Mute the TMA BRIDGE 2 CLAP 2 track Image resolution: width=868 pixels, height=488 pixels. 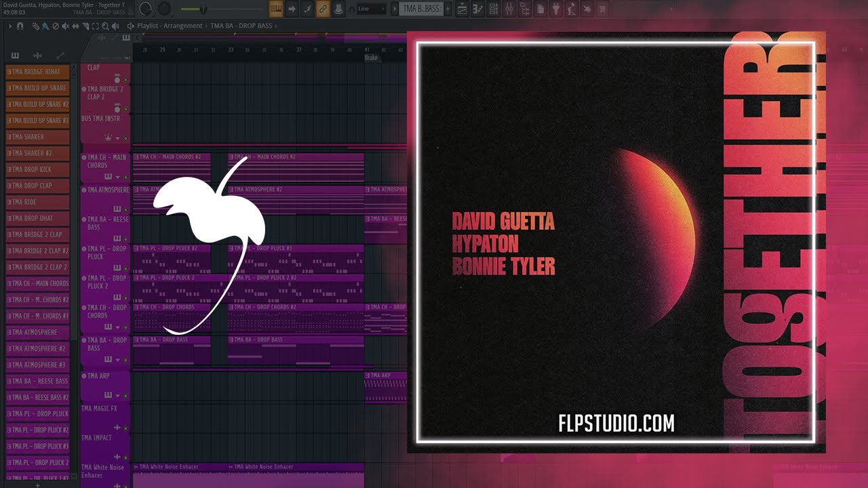(125, 109)
